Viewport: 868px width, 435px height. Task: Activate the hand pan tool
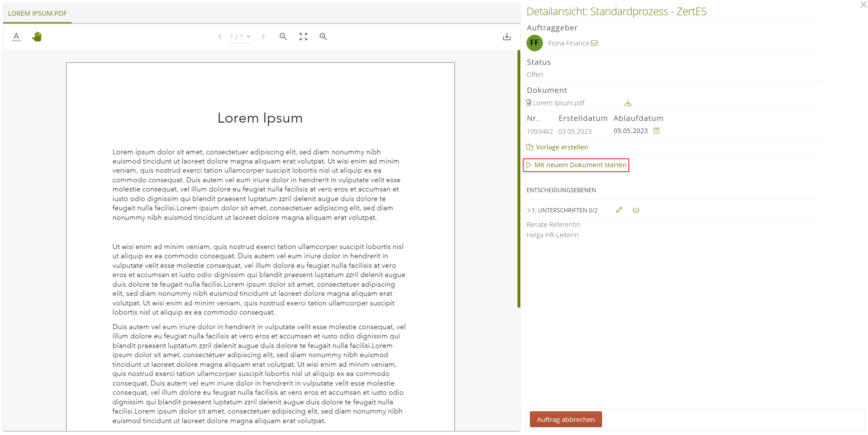click(x=37, y=36)
